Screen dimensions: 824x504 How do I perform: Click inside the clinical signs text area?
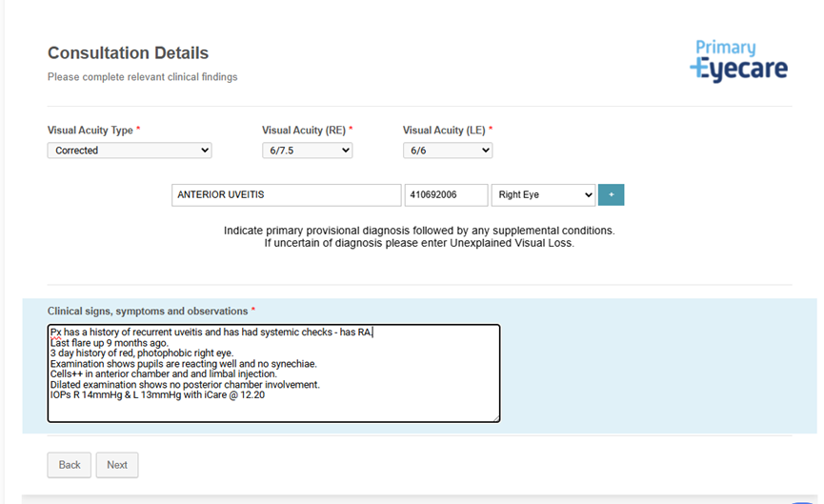pyautogui.click(x=273, y=373)
